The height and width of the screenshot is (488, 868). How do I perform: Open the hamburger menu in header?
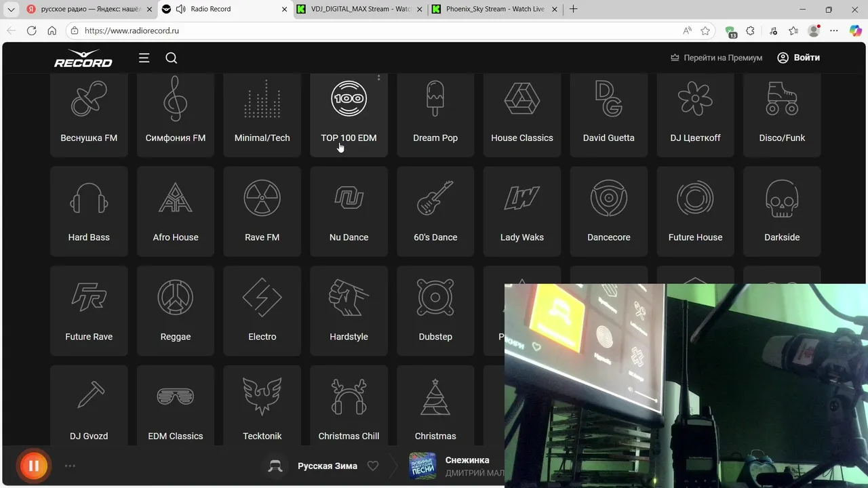tap(144, 58)
